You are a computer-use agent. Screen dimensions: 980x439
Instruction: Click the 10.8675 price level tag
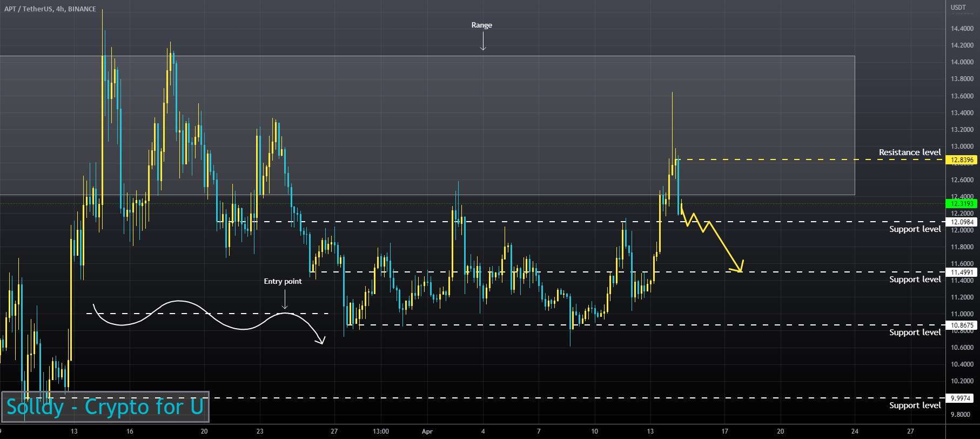[x=962, y=325]
